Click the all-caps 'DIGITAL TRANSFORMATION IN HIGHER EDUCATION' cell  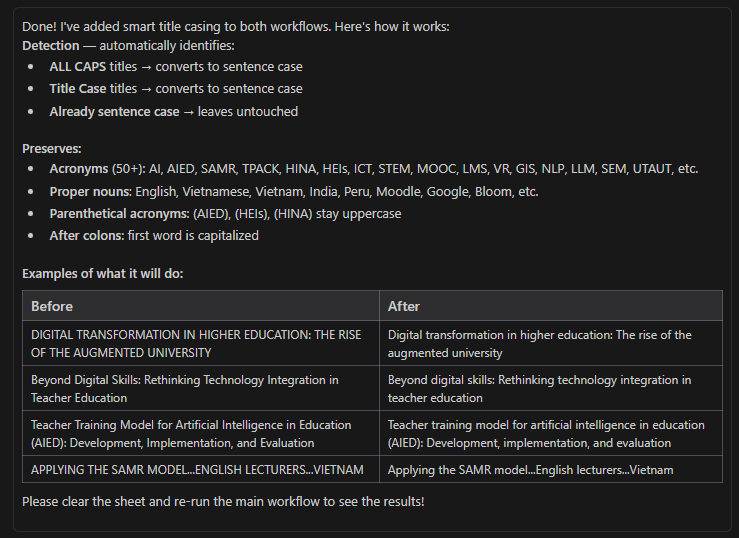pos(196,343)
